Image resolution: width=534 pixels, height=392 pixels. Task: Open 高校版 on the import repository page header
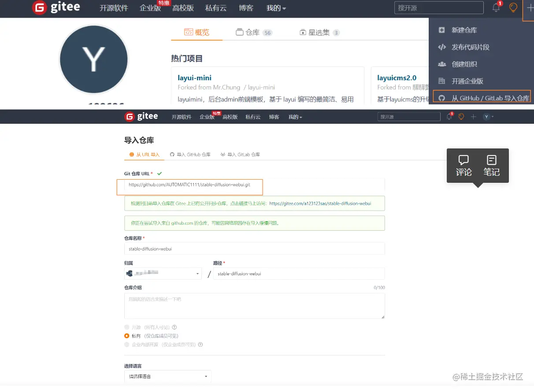coord(230,117)
